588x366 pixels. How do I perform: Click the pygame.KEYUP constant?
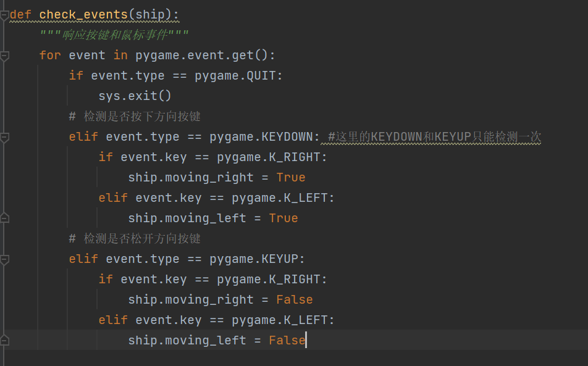pyautogui.click(x=257, y=259)
